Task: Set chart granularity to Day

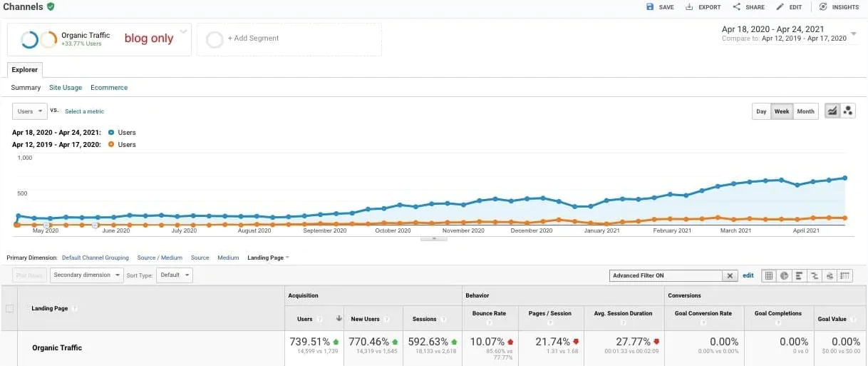Action: [x=761, y=111]
